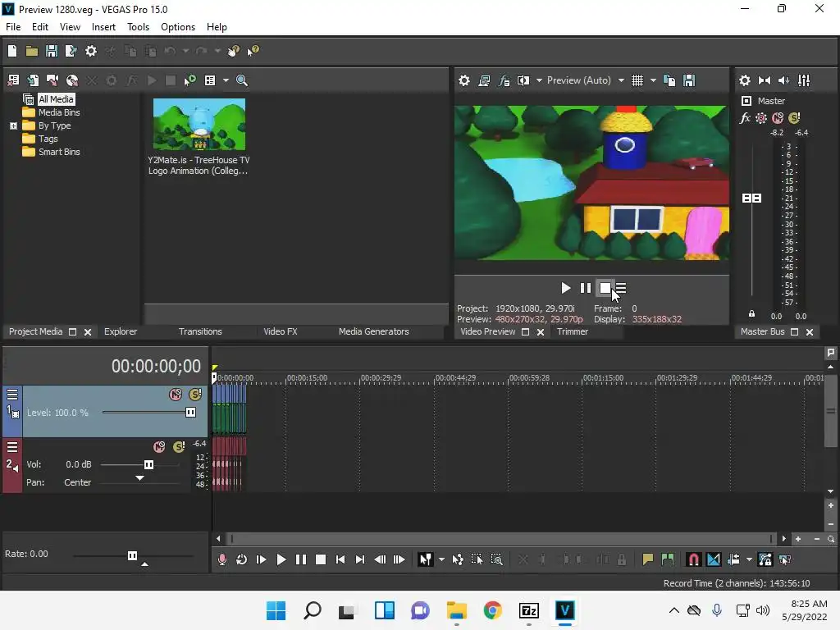Open video track 1 hamburger menu
This screenshot has width=840, height=630.
click(12, 395)
